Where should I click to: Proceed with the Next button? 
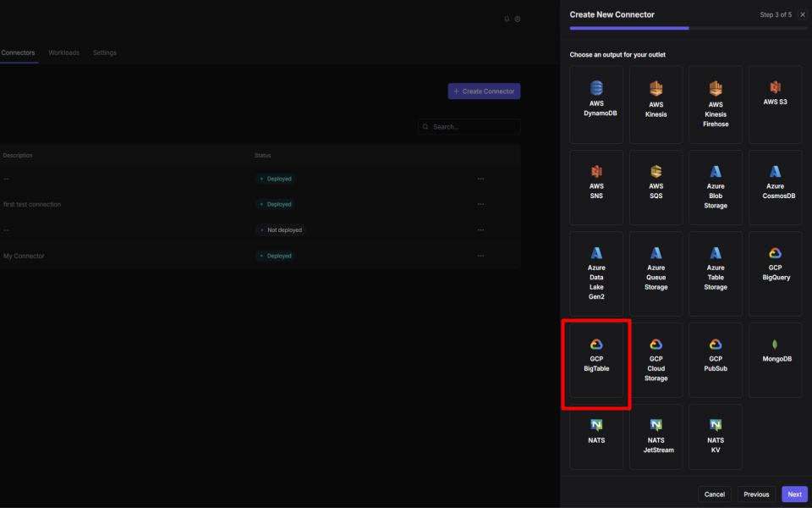794,494
